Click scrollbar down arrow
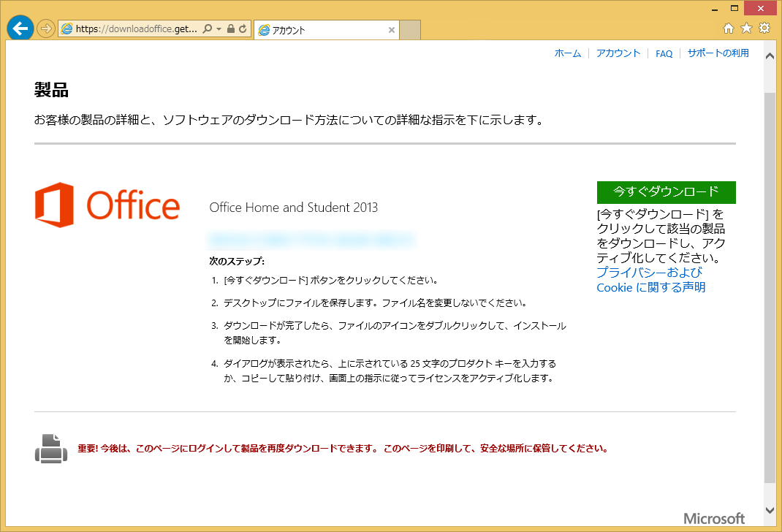This screenshot has height=532, width=782. (770, 510)
